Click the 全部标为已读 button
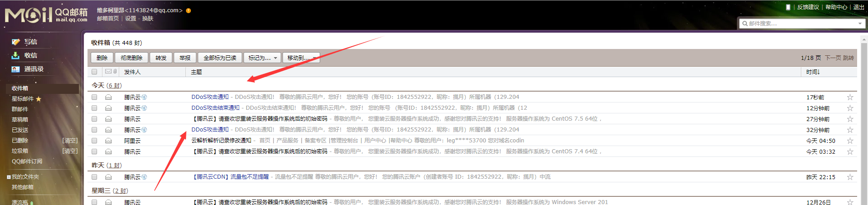Viewport: 868px width, 205px height. 220,58
